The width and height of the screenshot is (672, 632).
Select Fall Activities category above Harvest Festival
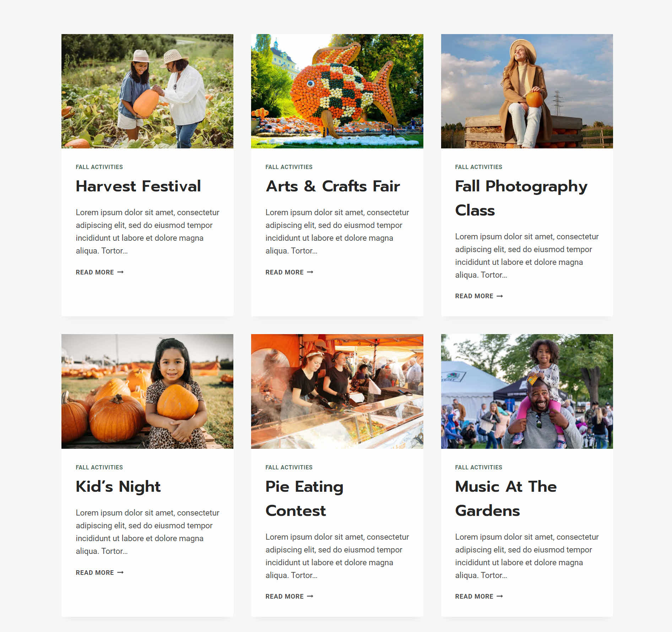(99, 167)
